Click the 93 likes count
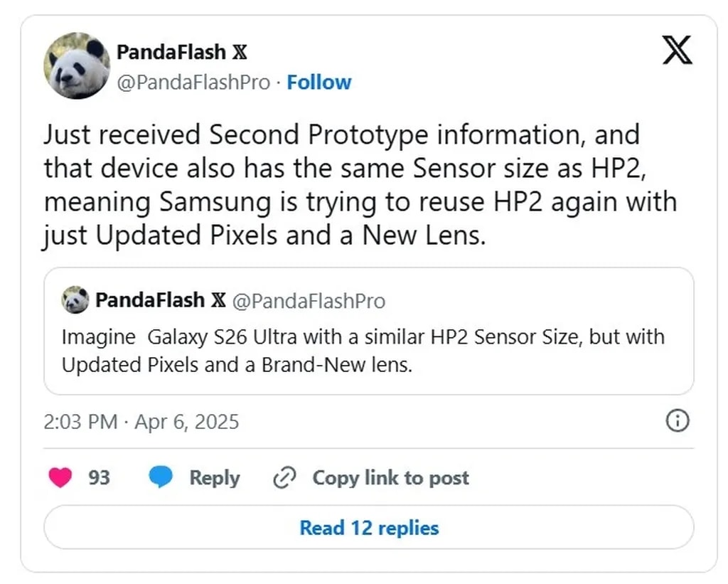Image resolution: width=728 pixels, height=584 pixels. pyautogui.click(x=99, y=477)
